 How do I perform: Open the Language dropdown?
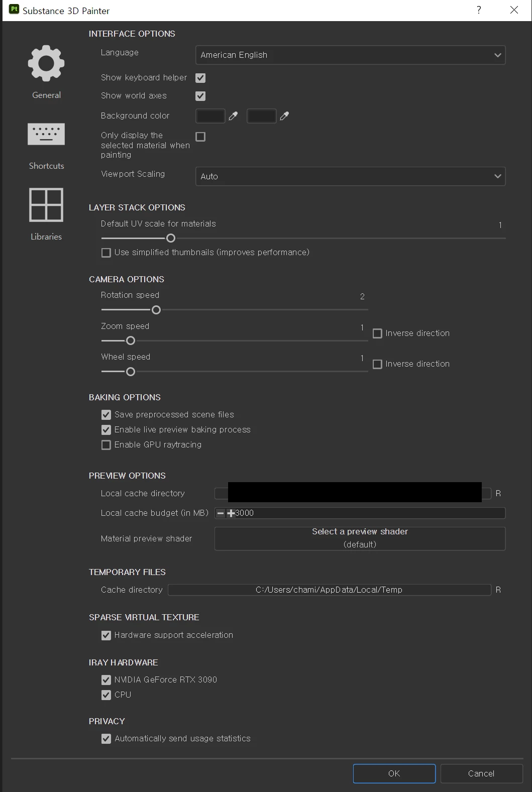tap(350, 55)
